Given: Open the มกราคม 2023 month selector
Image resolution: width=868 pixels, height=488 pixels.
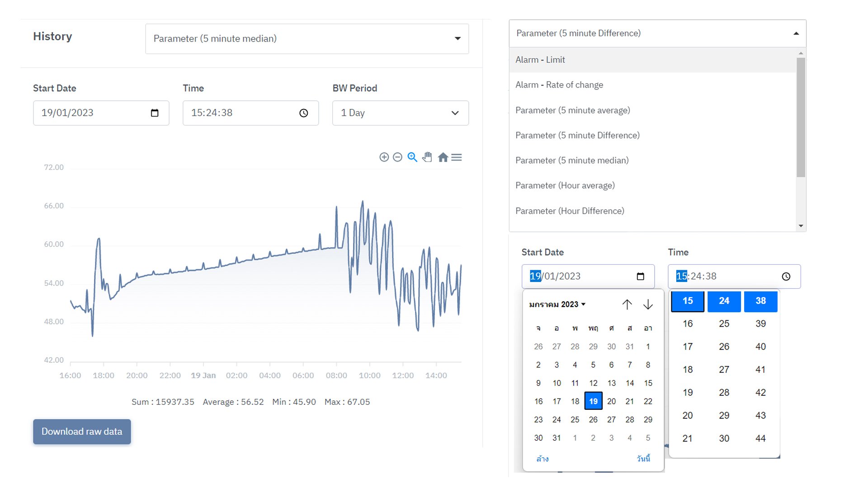Looking at the screenshot, I should [557, 305].
